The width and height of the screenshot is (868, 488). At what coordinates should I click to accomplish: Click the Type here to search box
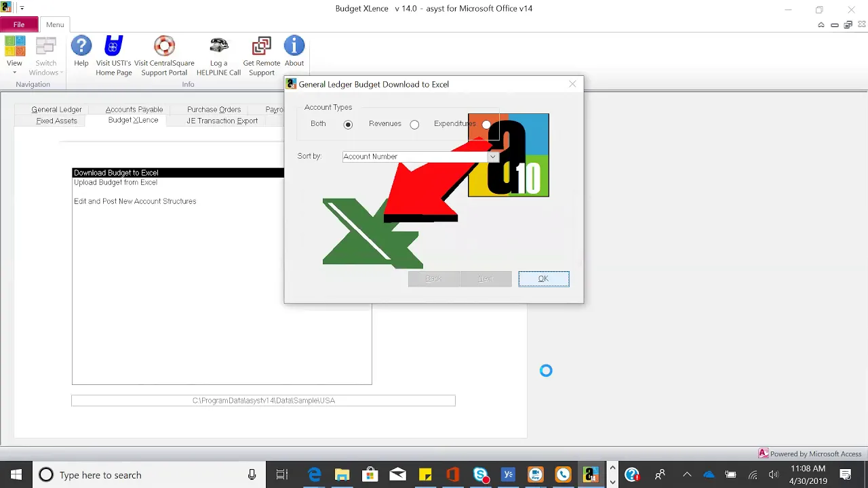[x=148, y=474]
